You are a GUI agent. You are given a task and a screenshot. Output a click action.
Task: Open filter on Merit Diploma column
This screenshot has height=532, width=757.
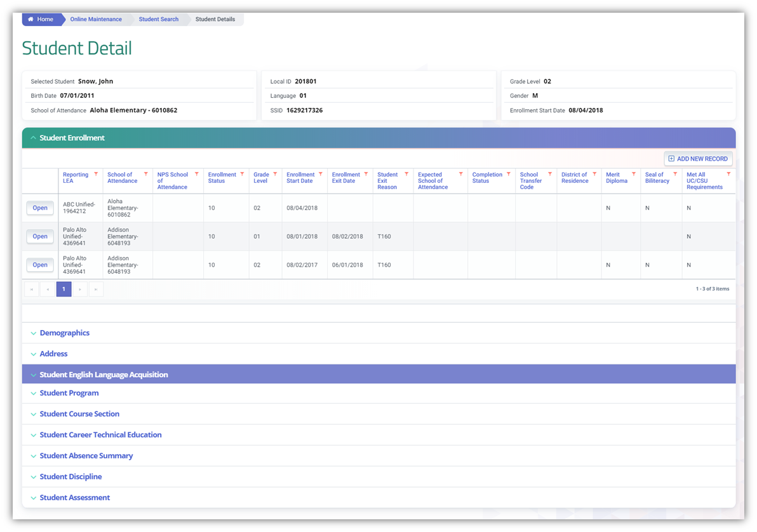[x=634, y=174]
